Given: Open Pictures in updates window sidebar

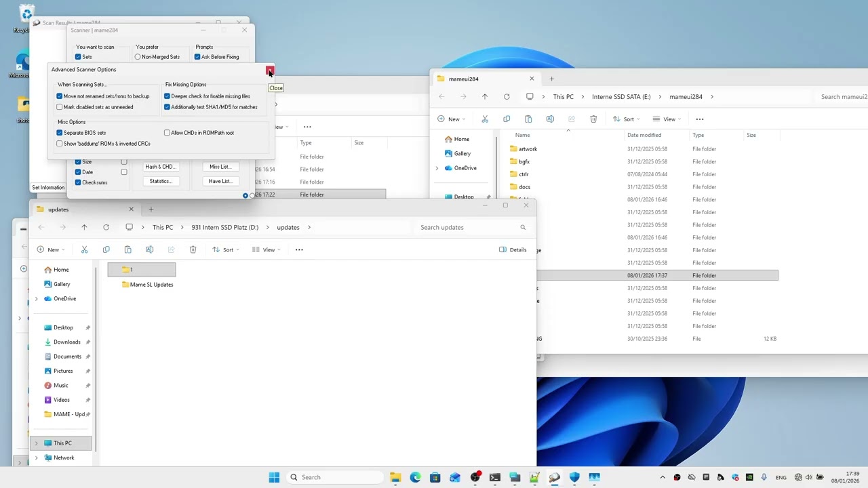Looking at the screenshot, I should point(63,371).
